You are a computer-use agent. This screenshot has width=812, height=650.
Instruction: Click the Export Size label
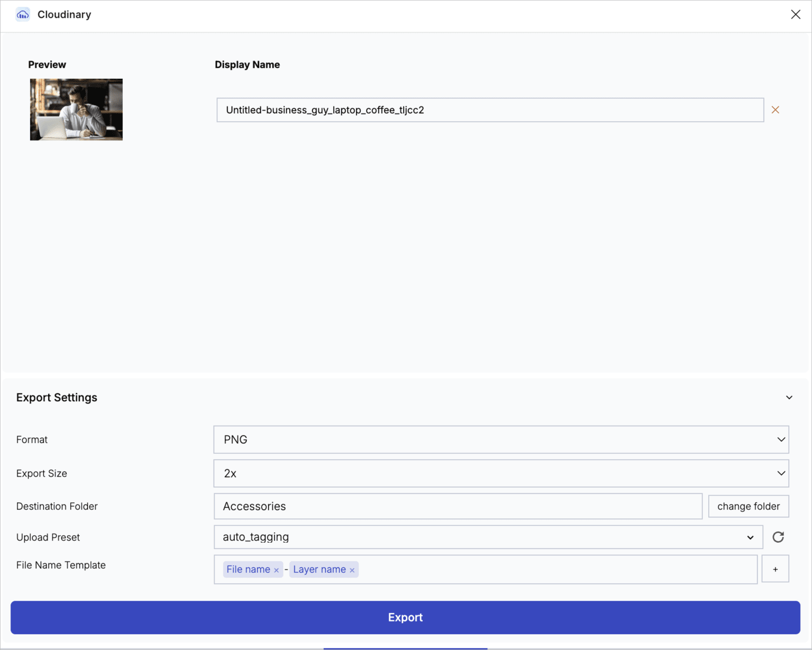coord(42,473)
